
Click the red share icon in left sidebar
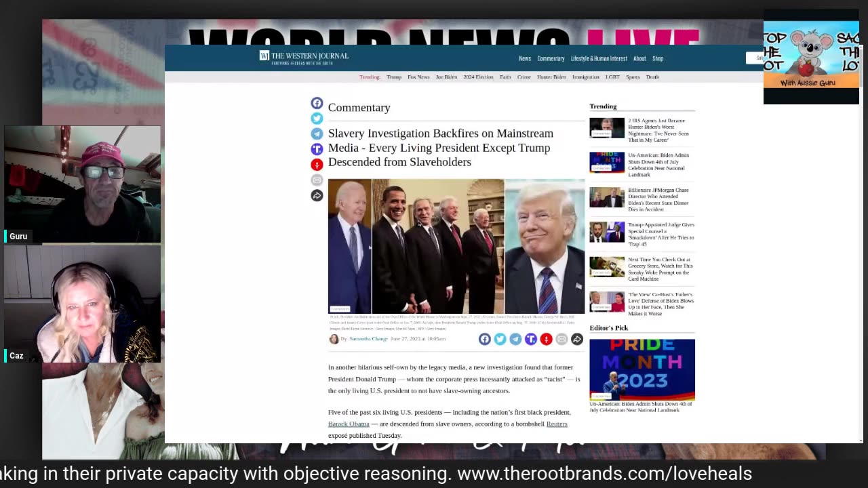(317, 165)
